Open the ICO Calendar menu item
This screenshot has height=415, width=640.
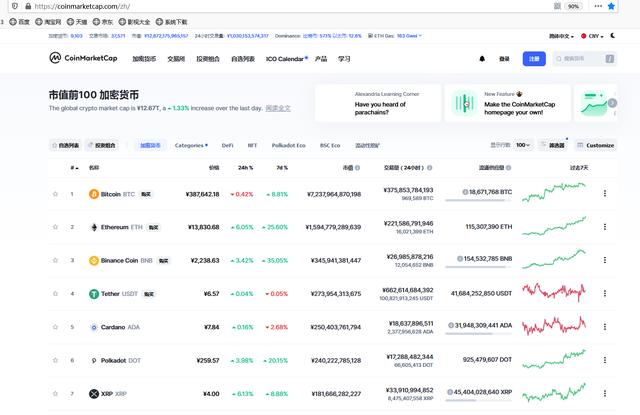(287, 59)
